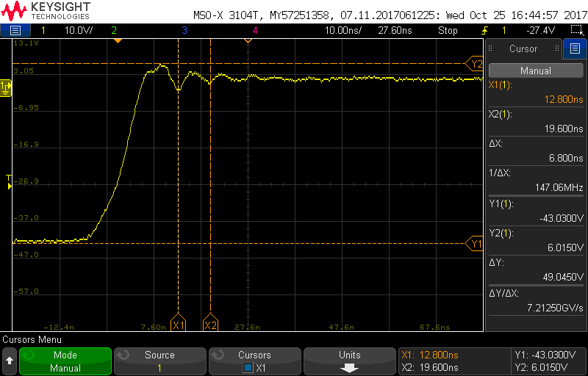The width and height of the screenshot is (588, 376).
Task: Open the main menu icon at top left
Action: [x=15, y=30]
